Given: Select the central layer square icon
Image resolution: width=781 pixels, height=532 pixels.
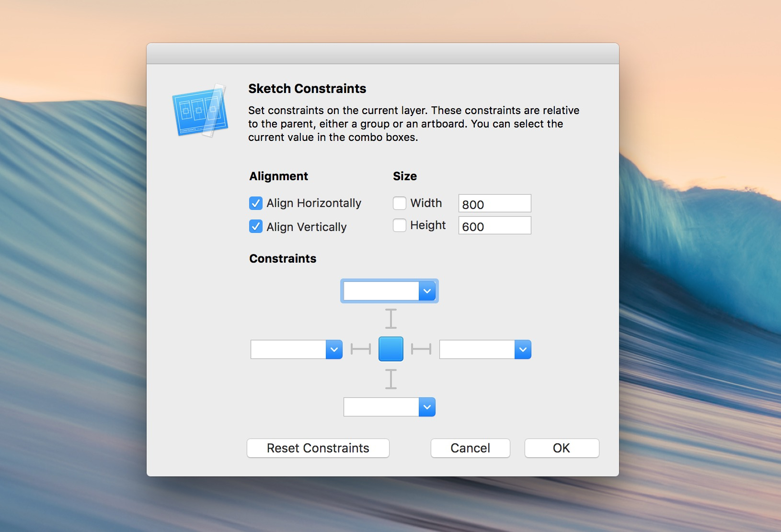Looking at the screenshot, I should [391, 349].
